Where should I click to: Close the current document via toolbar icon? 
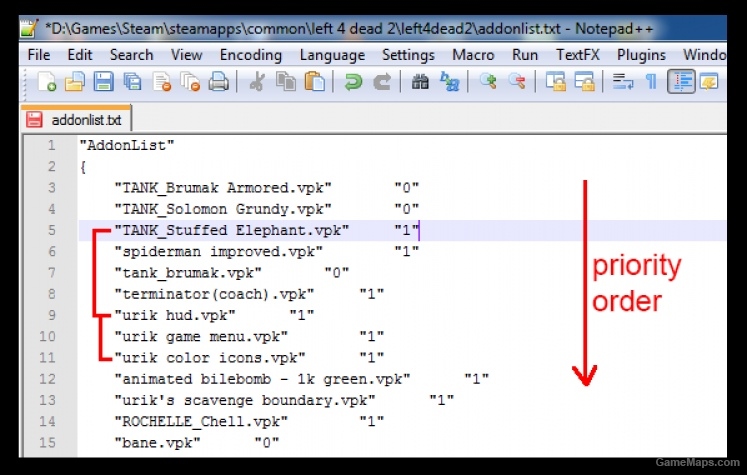162,81
